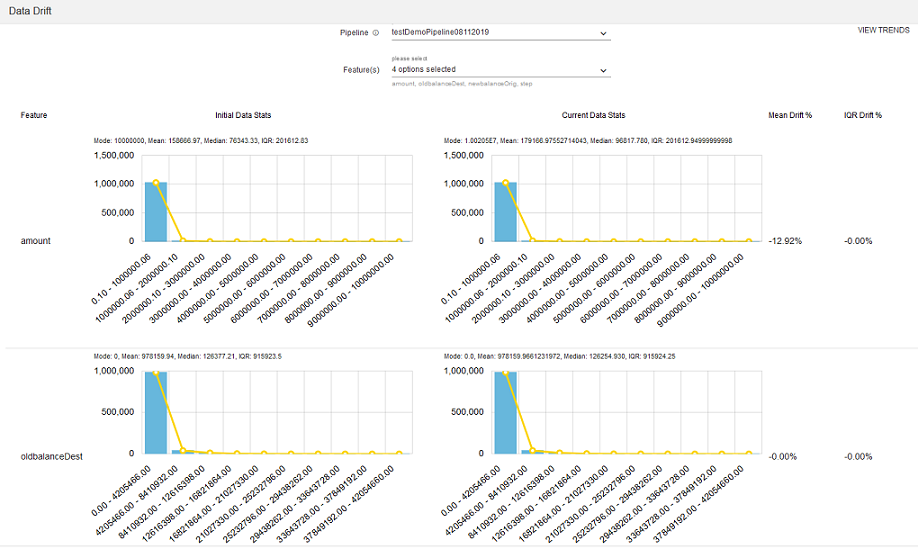
Task: Click the 'Pipeline' field label
Action: tap(354, 33)
